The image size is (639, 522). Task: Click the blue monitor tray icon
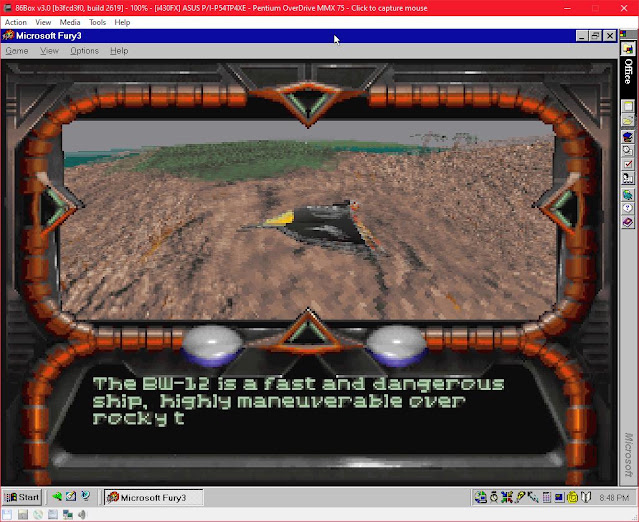pyautogui.click(x=559, y=498)
